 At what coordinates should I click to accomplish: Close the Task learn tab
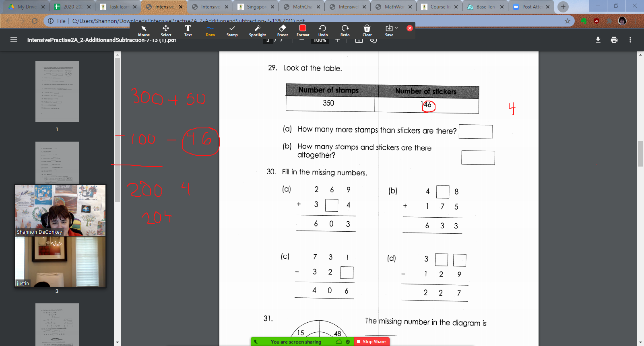135,7
